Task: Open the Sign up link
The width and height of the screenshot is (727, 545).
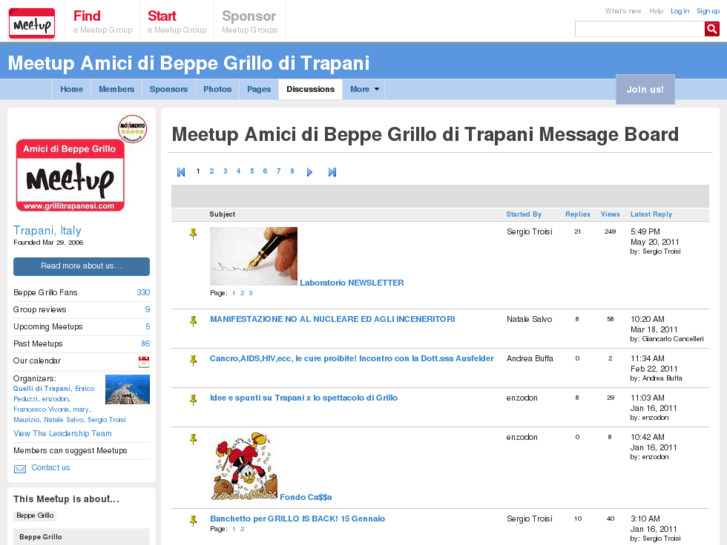Action: tap(708, 11)
